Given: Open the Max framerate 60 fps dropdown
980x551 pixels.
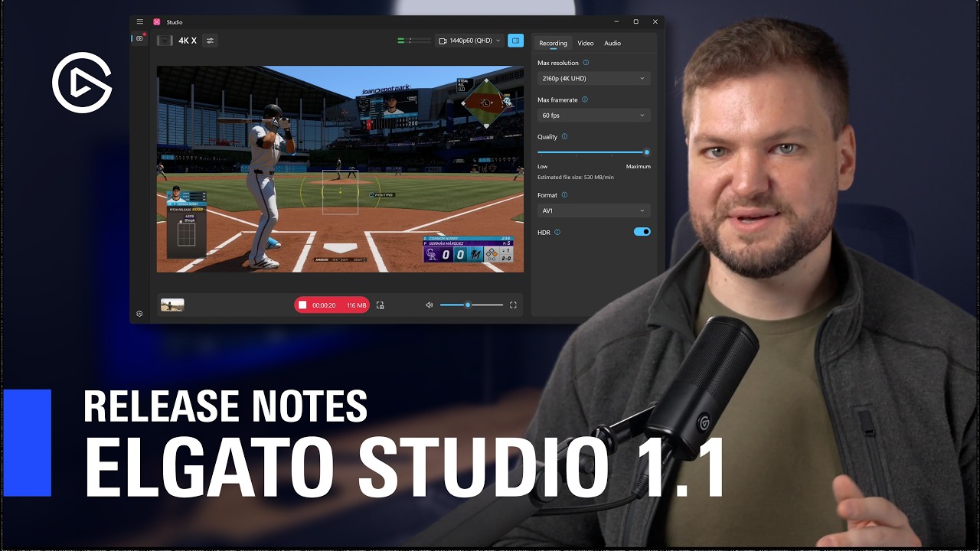Looking at the screenshot, I should click(x=593, y=115).
